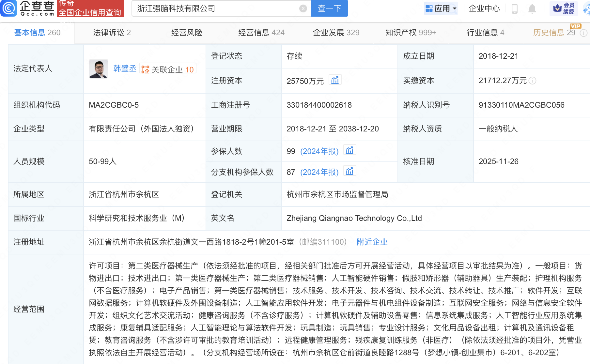Open the chart icon beside 参保人数 99
The height and width of the screenshot is (364, 590).
coord(349,150)
